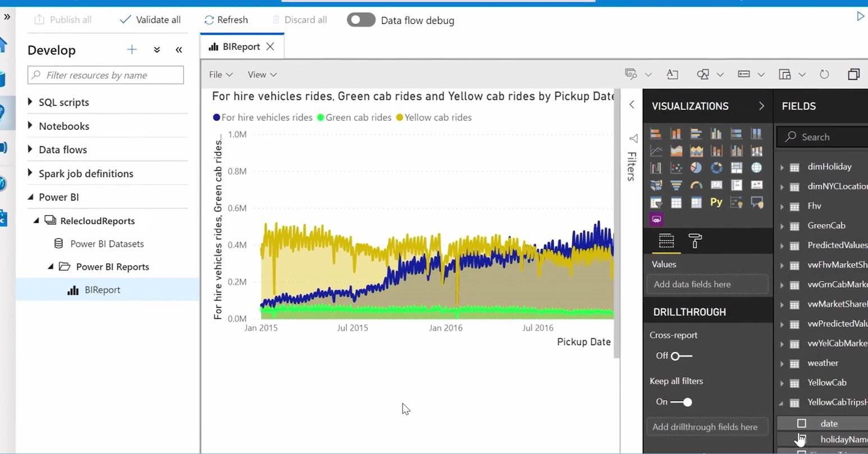
Task: Switch off Keep all filters toggle
Action: [682, 402]
